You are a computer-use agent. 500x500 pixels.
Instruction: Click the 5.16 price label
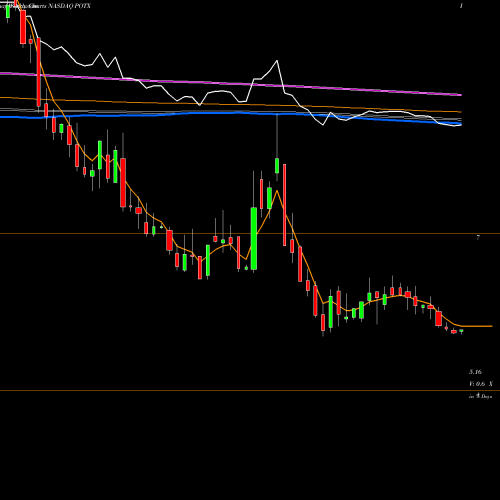475,372
